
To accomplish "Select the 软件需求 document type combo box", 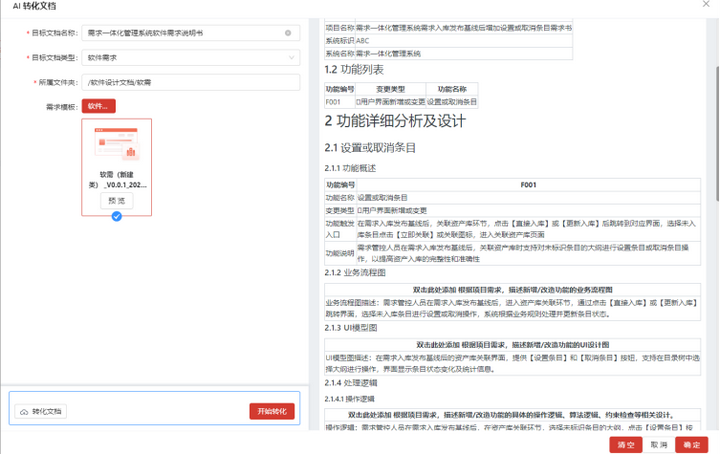I will click(191, 58).
